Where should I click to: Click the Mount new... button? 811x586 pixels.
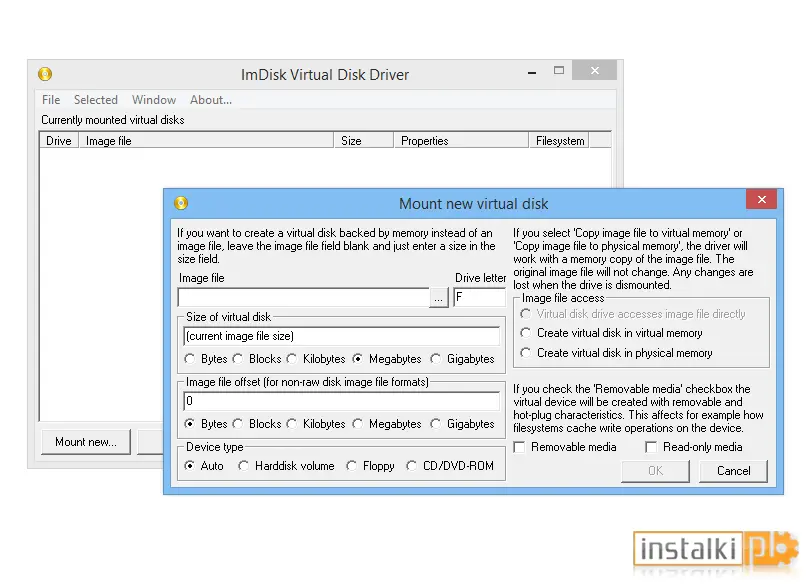pos(86,442)
